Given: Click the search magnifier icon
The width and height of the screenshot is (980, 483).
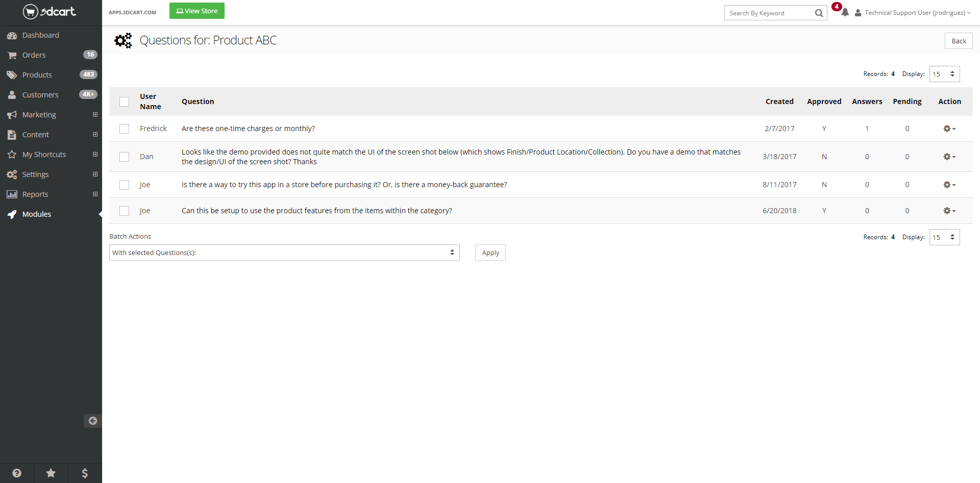Looking at the screenshot, I should [x=819, y=13].
